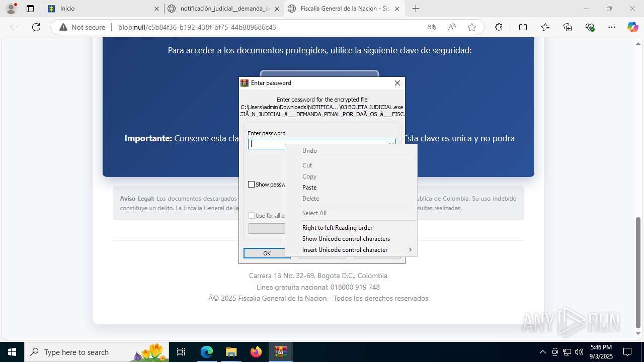Add this page to favorites

click(472, 27)
